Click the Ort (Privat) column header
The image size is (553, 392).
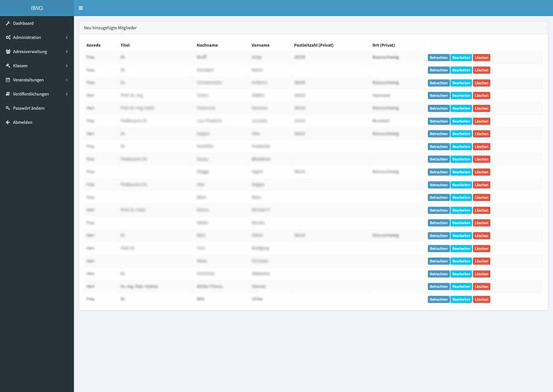click(383, 45)
